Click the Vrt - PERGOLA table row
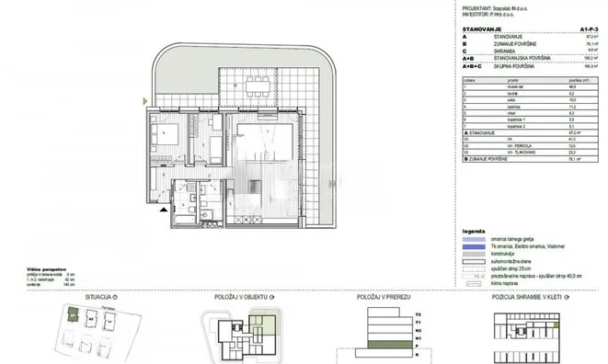608x364 pixels. [530, 146]
